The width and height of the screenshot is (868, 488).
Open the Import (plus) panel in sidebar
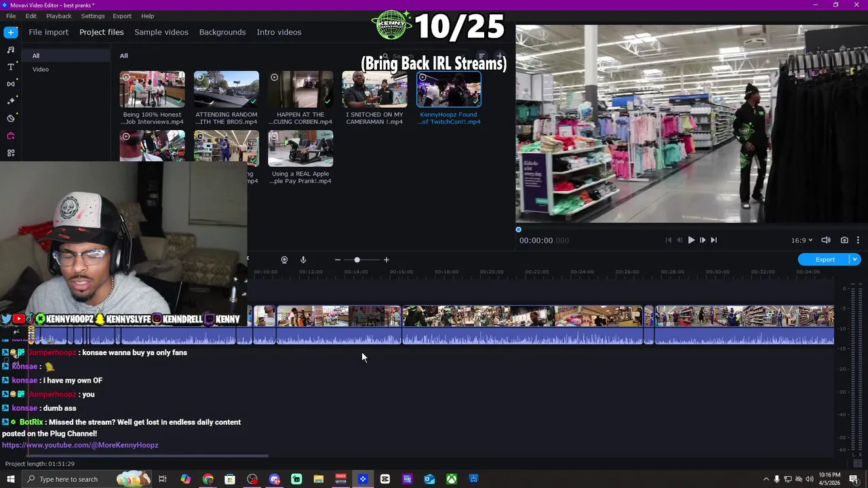11,32
